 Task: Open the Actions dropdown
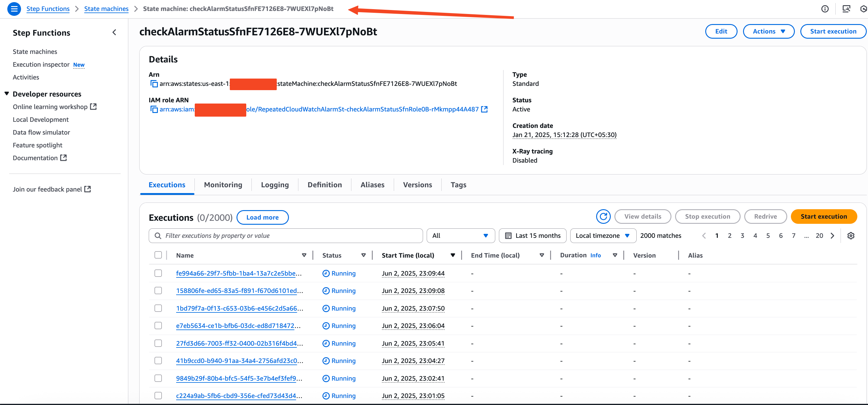coord(769,31)
